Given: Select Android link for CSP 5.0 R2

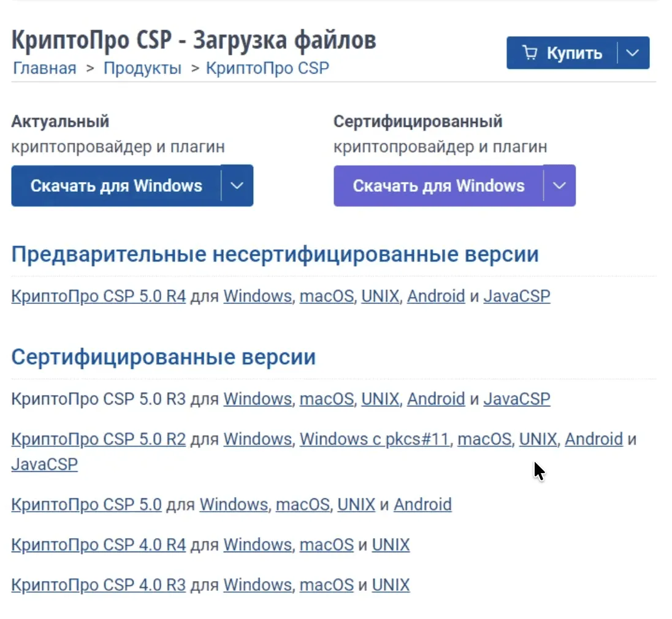Looking at the screenshot, I should click(x=594, y=439).
